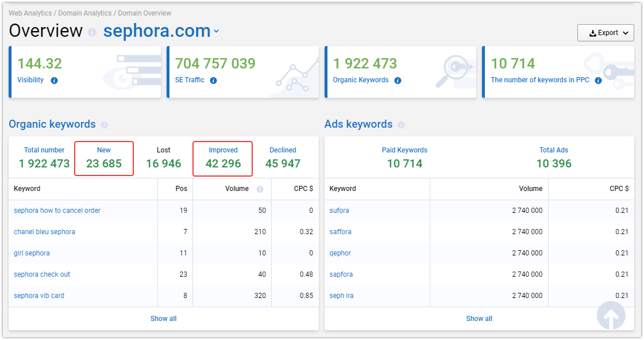Click the 144.32 visibility value
644x340 pixels.
tap(40, 63)
